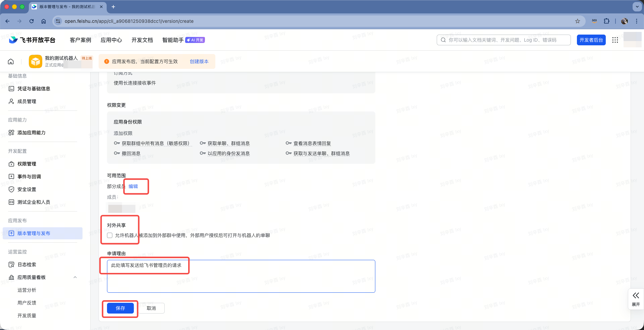The width and height of the screenshot is (644, 330).
Task: Open the 开发文档 top navigation item
Action: click(x=142, y=40)
